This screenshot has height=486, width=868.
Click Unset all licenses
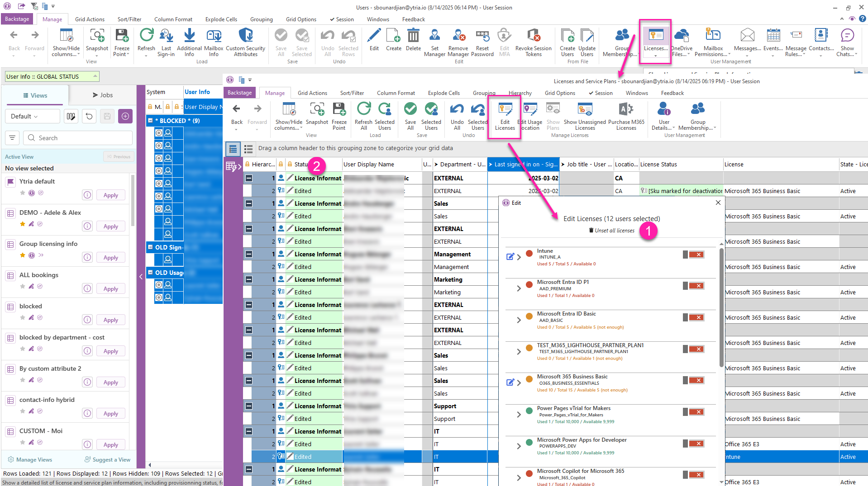611,231
